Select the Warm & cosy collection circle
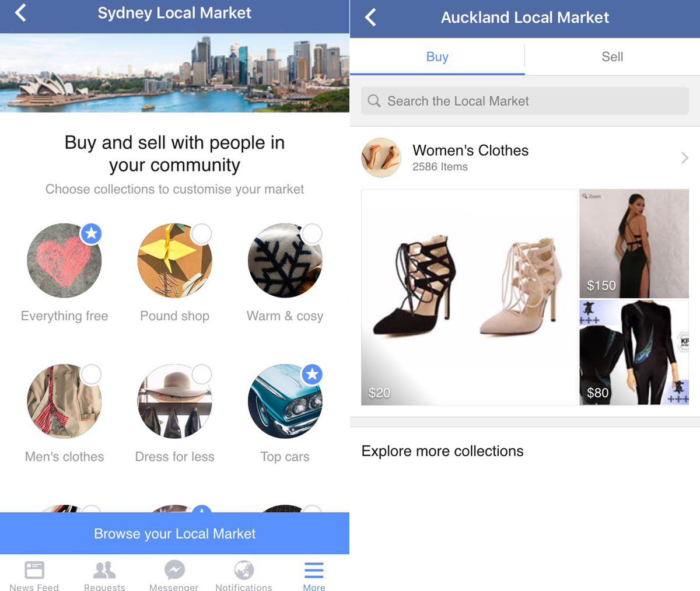 (312, 233)
